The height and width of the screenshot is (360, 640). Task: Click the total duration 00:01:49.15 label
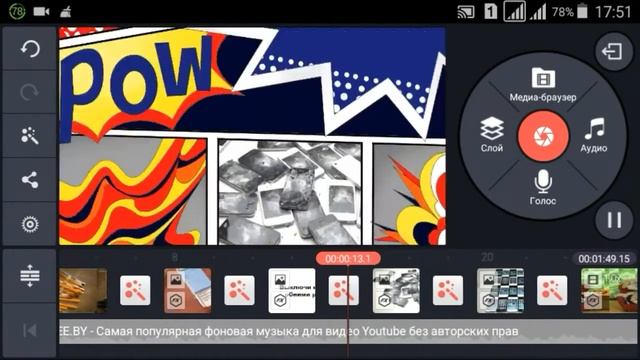[x=604, y=258]
